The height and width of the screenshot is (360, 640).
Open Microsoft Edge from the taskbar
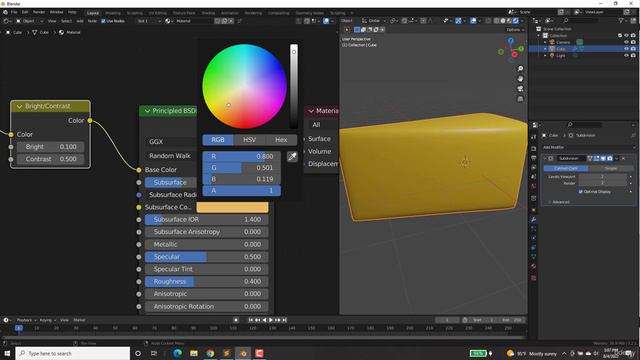coord(178,353)
